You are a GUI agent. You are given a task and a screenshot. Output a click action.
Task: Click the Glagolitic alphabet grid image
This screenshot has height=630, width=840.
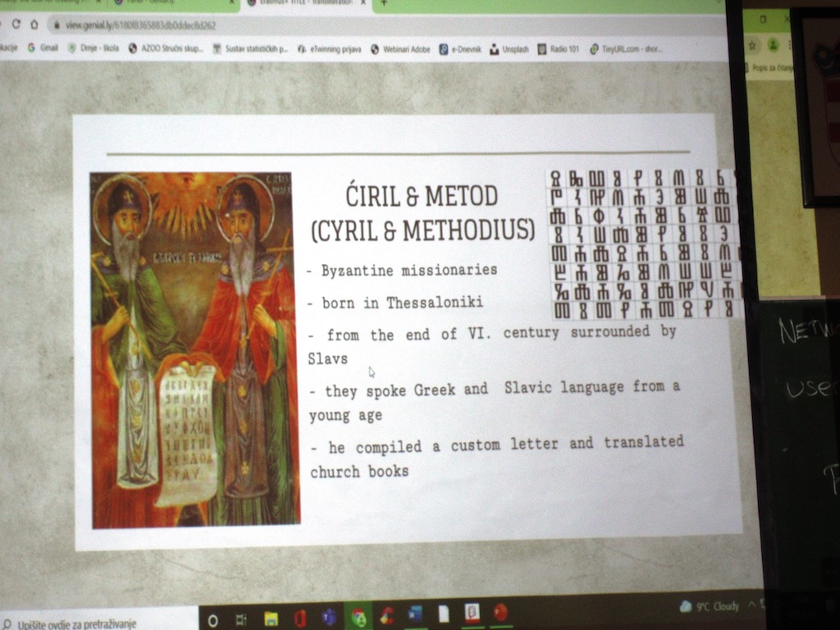(645, 244)
